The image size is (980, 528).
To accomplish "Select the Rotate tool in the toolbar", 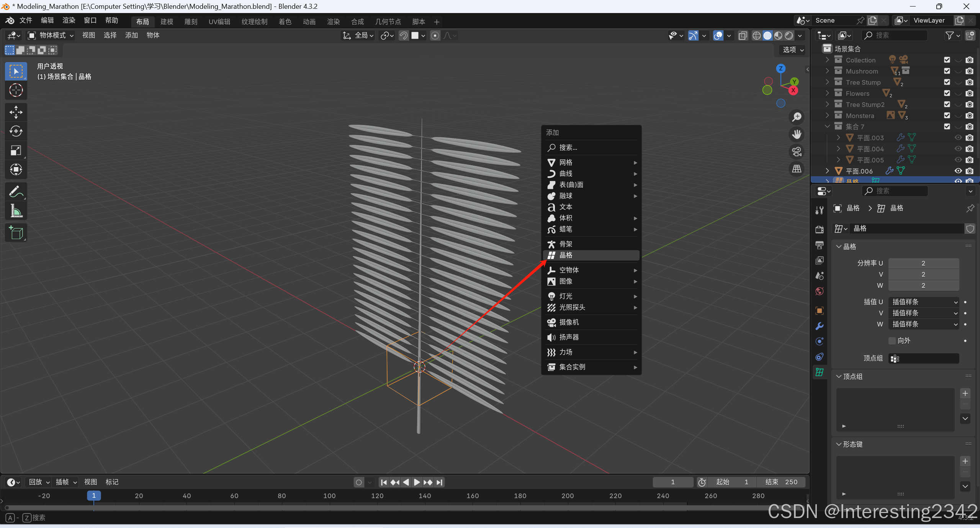I will [x=16, y=131].
